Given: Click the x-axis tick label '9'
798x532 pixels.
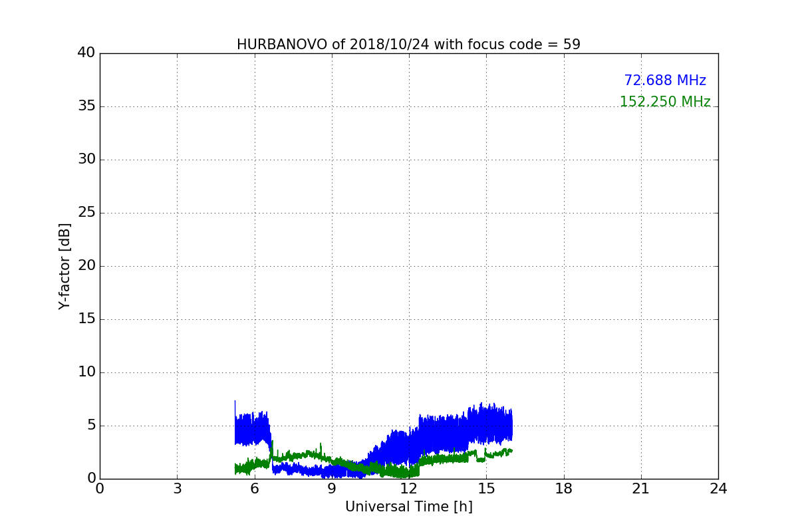Looking at the screenshot, I should pyautogui.click(x=332, y=488).
